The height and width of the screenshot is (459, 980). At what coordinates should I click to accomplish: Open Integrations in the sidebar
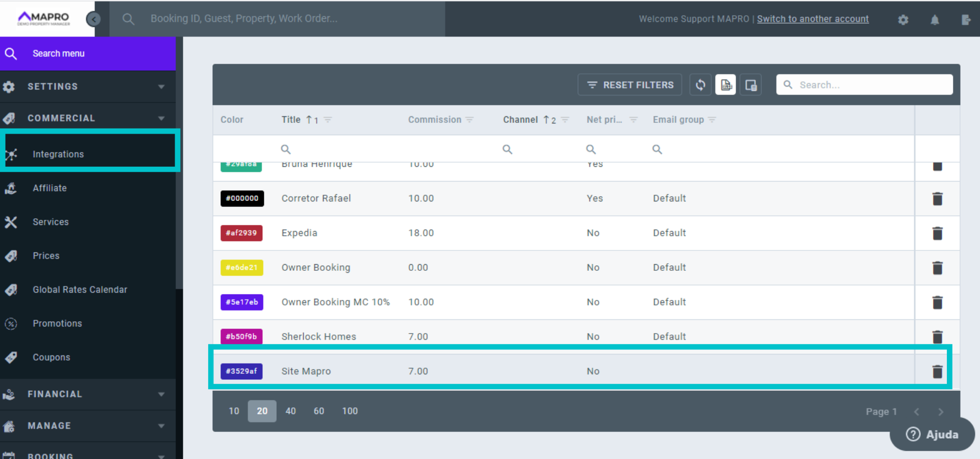tap(58, 154)
